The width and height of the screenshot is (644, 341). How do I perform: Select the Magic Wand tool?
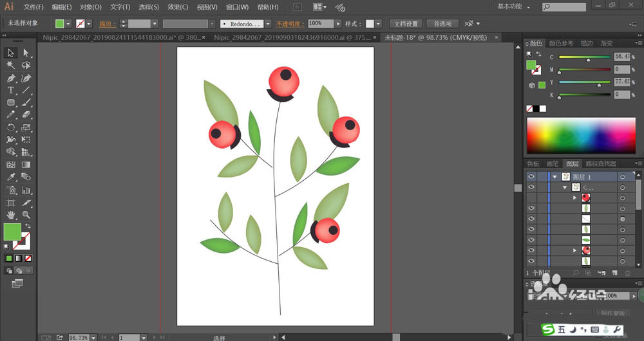(11, 65)
